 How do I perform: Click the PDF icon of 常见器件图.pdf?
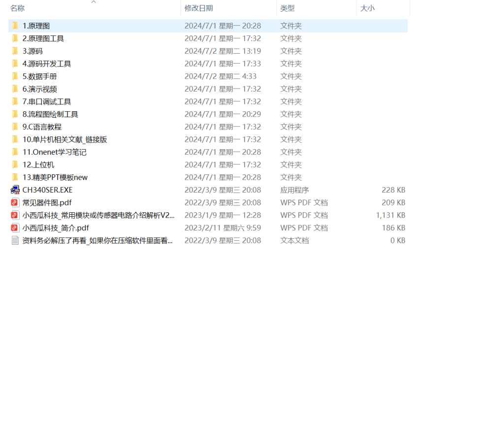click(x=15, y=202)
